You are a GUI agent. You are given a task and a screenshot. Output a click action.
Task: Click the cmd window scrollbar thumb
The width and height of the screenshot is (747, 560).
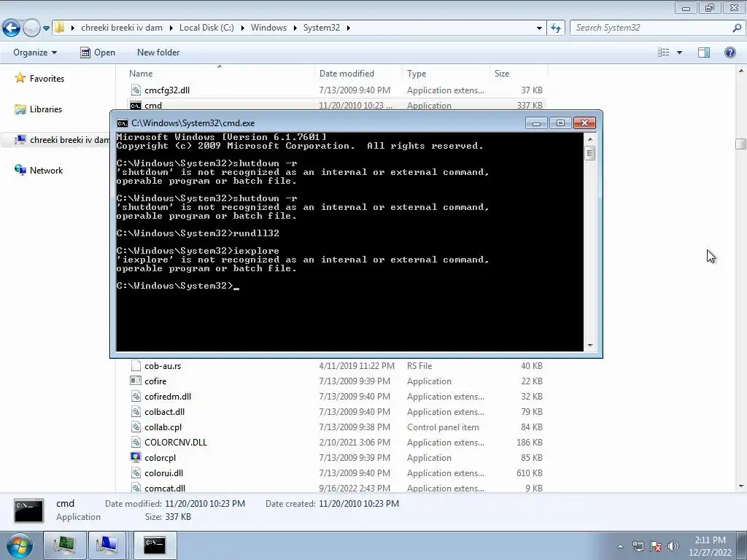click(x=589, y=154)
